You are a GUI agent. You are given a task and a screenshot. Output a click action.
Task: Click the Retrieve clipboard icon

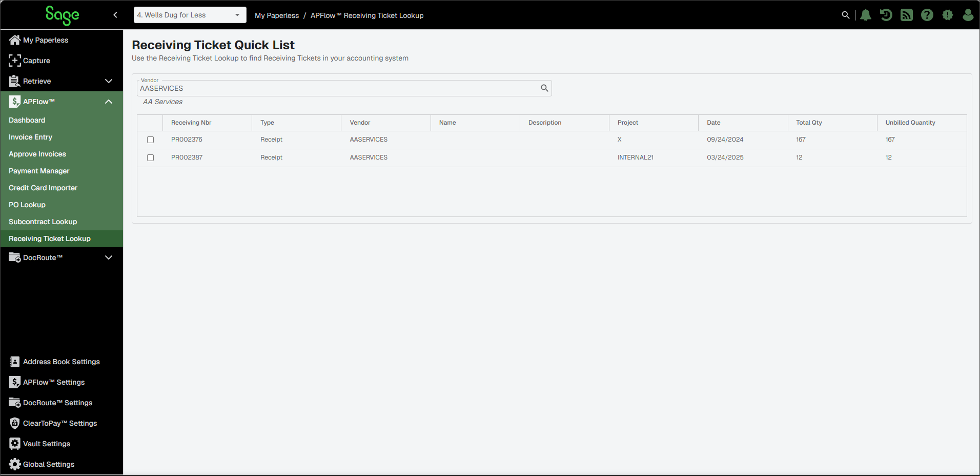pos(15,81)
